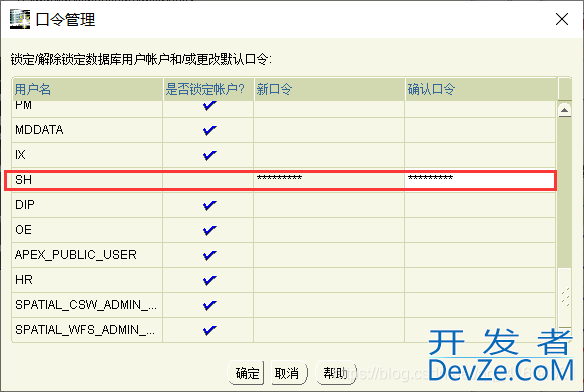This screenshot has height=392, width=584.
Task: Click the new password cell for MDDATA
Action: point(329,130)
